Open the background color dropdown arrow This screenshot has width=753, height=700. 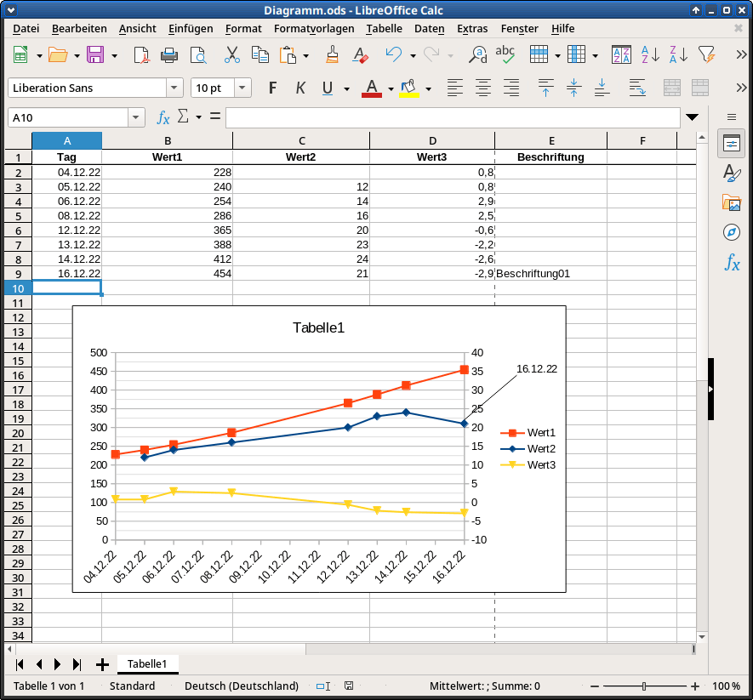[428, 88]
